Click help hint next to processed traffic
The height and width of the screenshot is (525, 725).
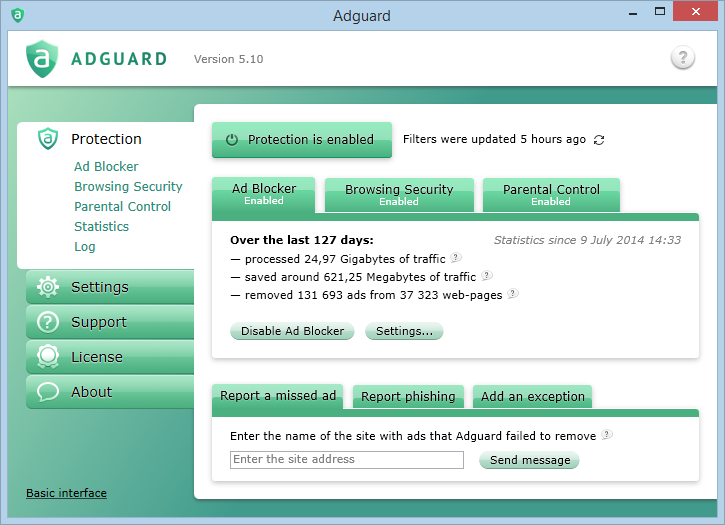click(456, 258)
